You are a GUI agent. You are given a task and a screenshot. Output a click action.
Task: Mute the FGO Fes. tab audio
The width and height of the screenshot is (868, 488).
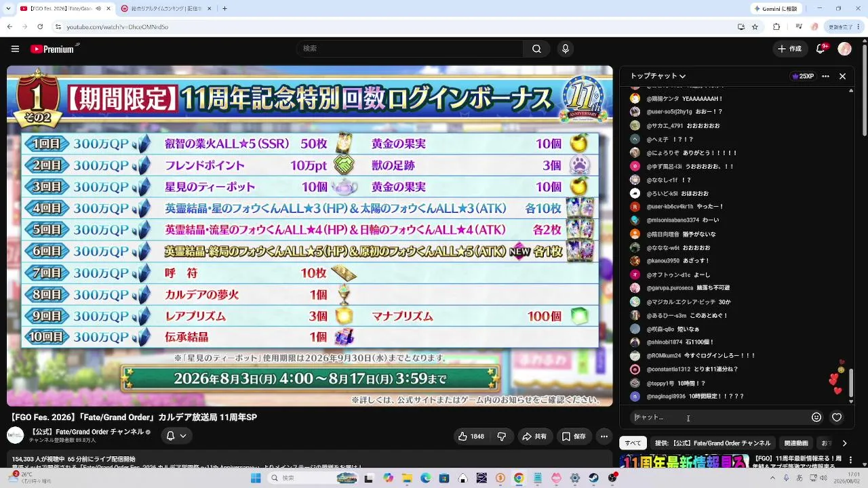pos(98,9)
